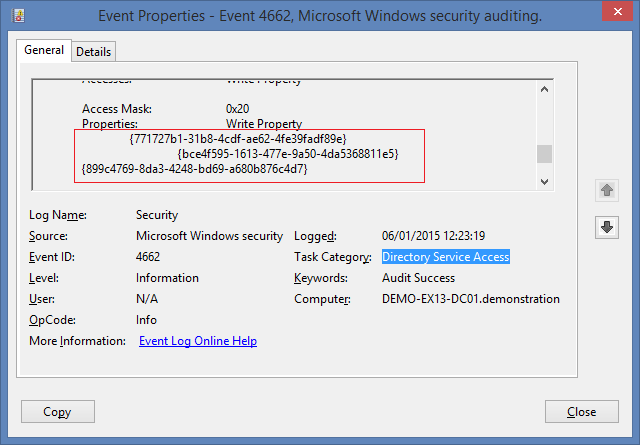640x445 pixels.
Task: Click the Audit Success keywords value
Action: pyautogui.click(x=418, y=278)
